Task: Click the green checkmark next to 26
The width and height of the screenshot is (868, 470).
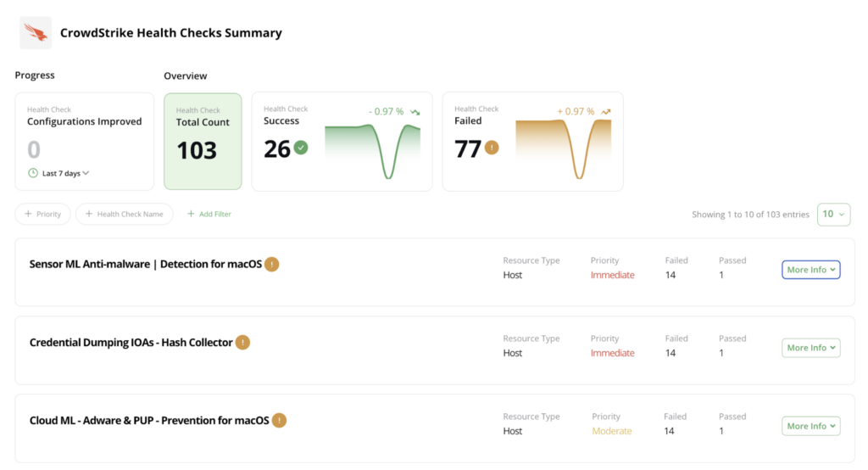Action: [301, 148]
